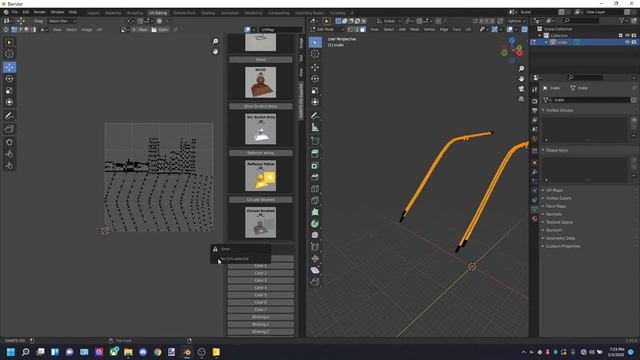Select the Annotate tool in 3D viewport
640x360 pixels.
click(315, 116)
